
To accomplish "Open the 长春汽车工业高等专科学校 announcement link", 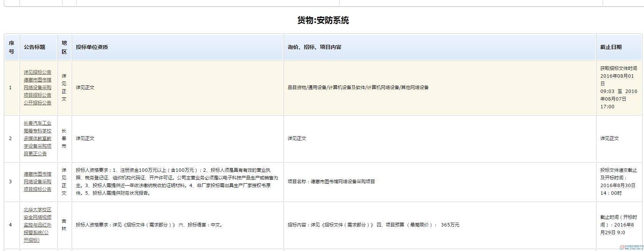I will click(38, 138).
